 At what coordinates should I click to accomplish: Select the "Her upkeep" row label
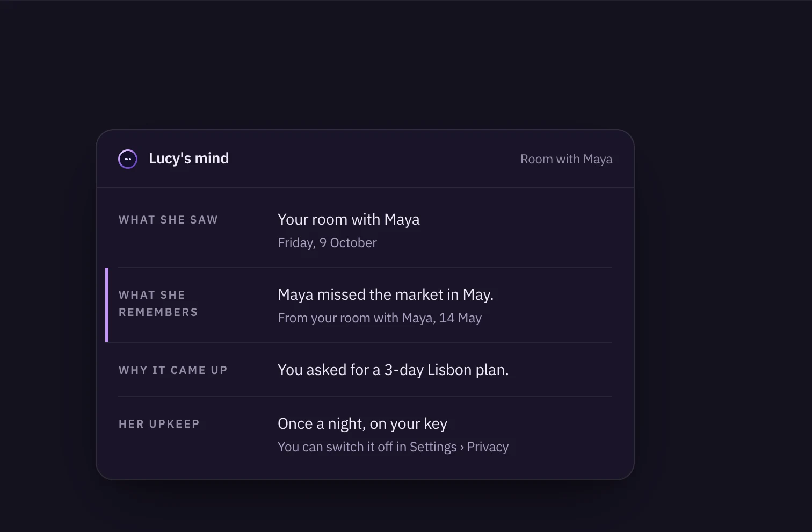(159, 424)
